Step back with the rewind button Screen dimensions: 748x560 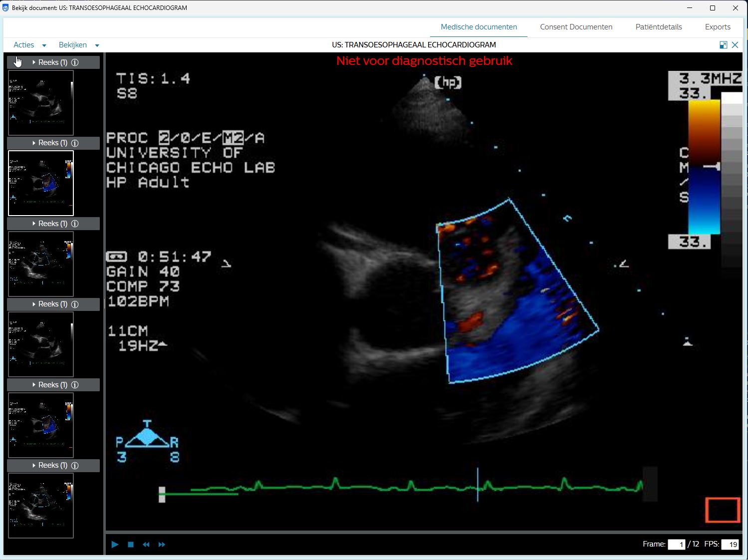pyautogui.click(x=146, y=545)
